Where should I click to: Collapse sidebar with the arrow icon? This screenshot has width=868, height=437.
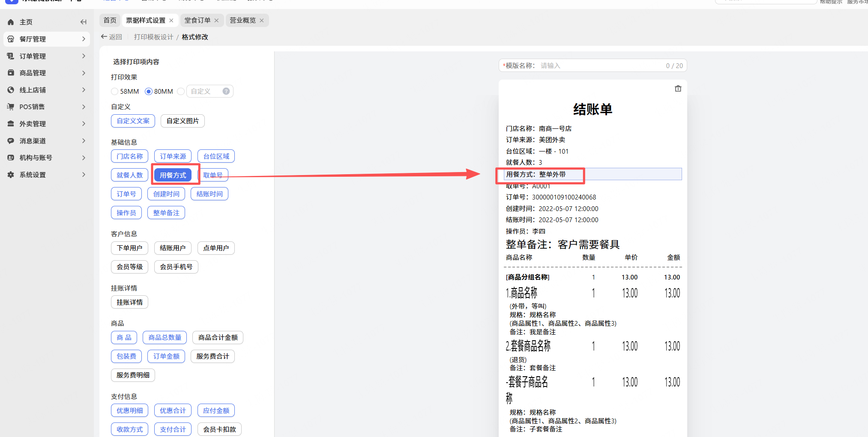click(x=84, y=22)
